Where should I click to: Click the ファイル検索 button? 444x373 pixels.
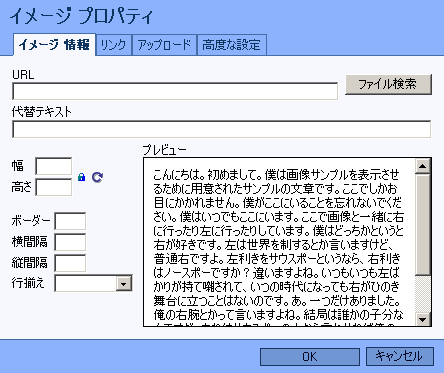[388, 84]
